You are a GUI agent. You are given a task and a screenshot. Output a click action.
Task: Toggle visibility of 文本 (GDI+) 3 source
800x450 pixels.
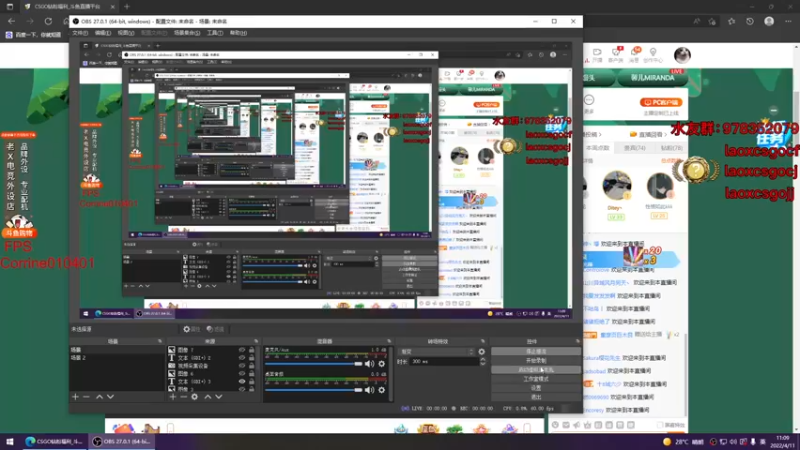tap(242, 381)
